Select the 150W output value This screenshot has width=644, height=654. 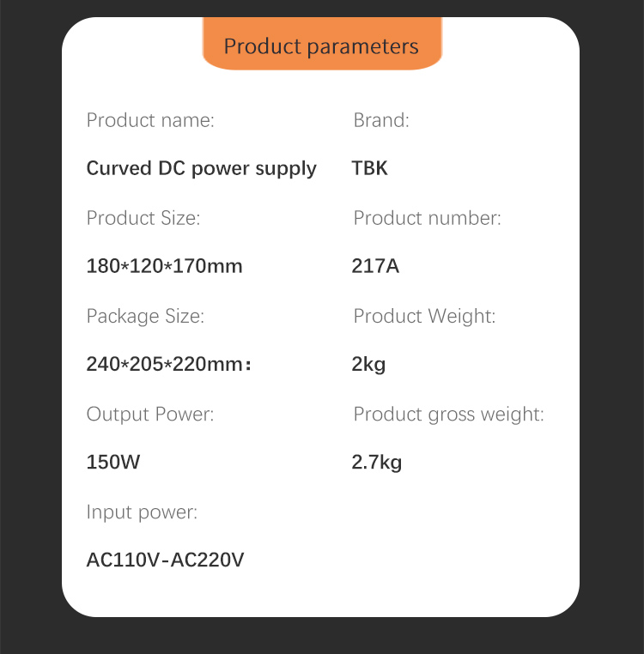[113, 463]
